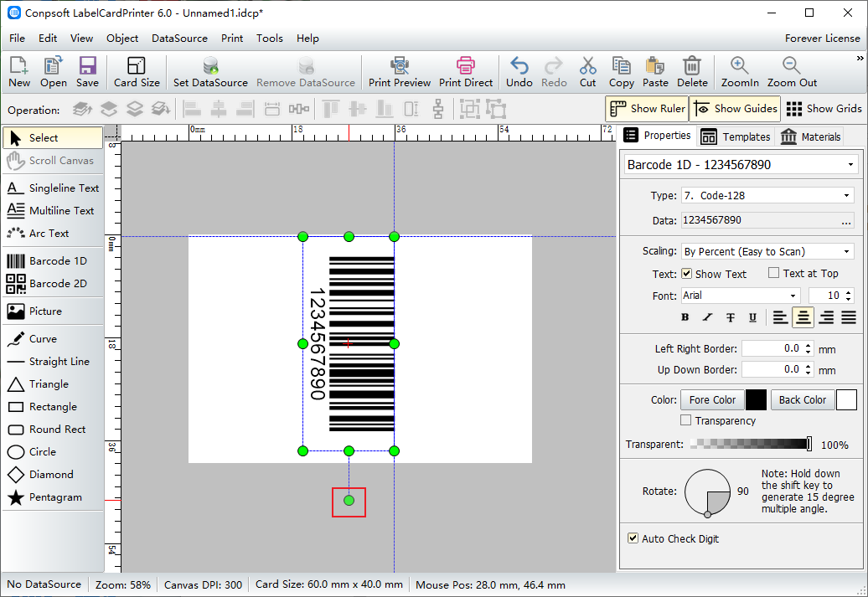Open an existing label file
Screen dimensions: 868x597
click(x=53, y=72)
